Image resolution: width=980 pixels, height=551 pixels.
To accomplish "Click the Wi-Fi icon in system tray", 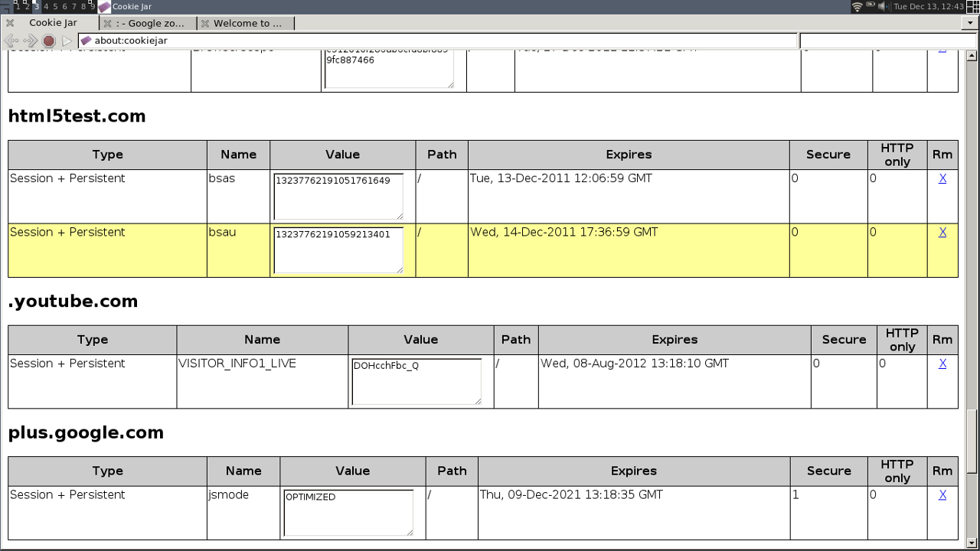I will tap(857, 7).
